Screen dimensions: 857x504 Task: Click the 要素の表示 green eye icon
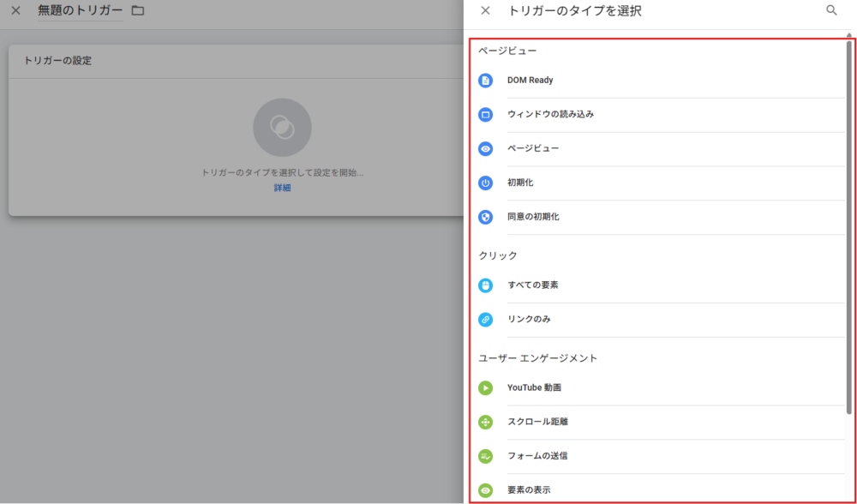pos(486,490)
